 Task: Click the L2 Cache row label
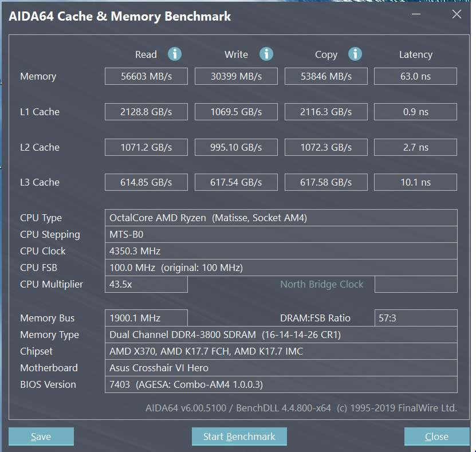coord(40,147)
